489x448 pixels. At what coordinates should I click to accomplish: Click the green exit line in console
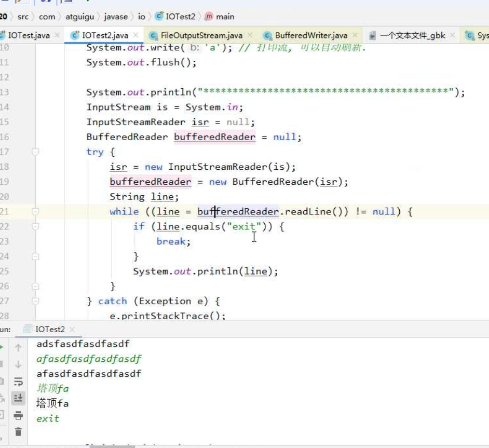click(x=48, y=418)
